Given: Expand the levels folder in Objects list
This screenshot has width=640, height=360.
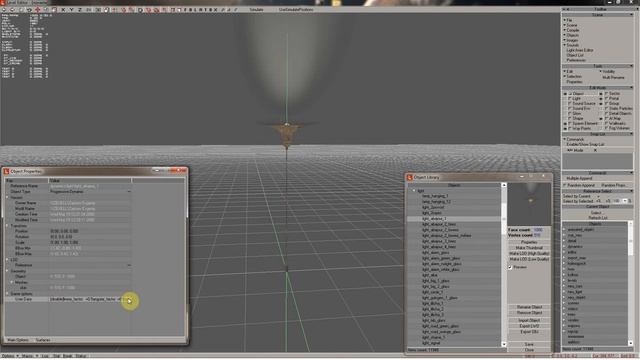Looking at the screenshot, I should point(565,280).
